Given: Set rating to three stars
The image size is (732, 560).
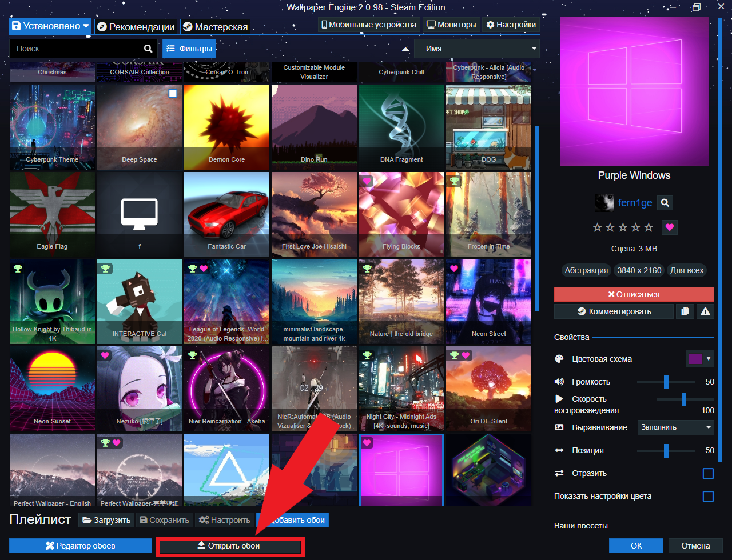Looking at the screenshot, I should [623, 227].
